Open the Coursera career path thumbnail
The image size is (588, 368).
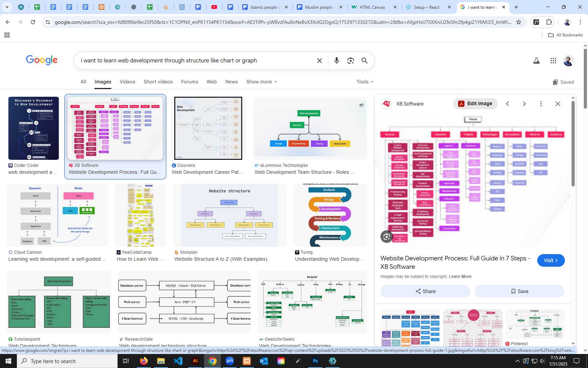[x=208, y=128]
